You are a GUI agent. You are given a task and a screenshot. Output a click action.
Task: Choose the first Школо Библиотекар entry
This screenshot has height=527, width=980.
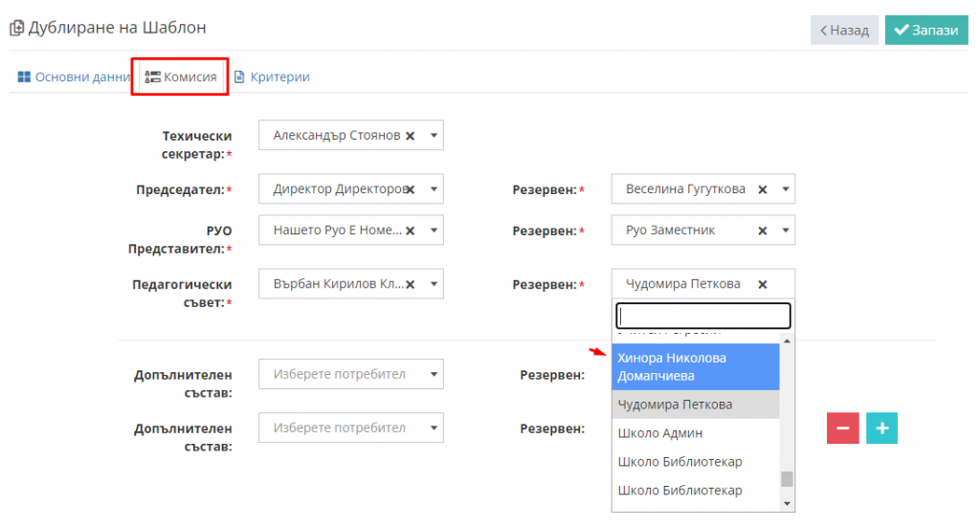pos(696,462)
